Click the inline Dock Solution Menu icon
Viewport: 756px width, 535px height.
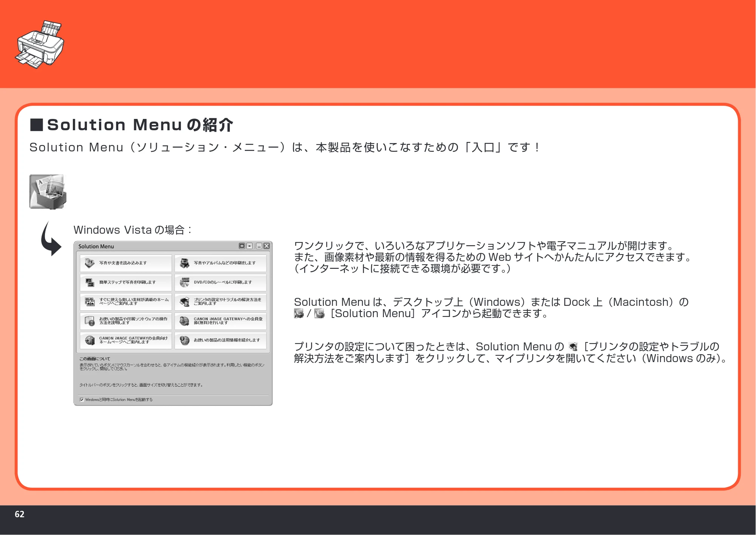click(320, 313)
